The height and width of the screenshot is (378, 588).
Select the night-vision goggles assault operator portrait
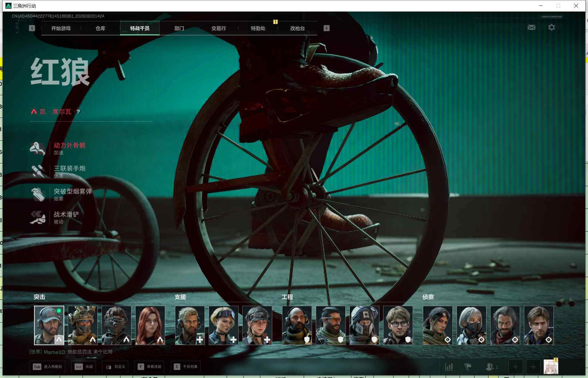(x=117, y=325)
